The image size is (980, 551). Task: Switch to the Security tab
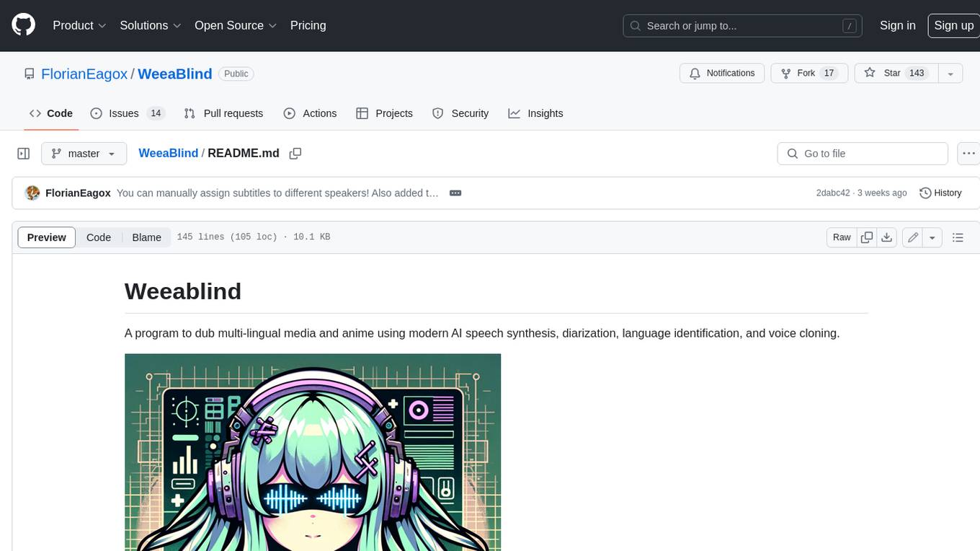460,113
